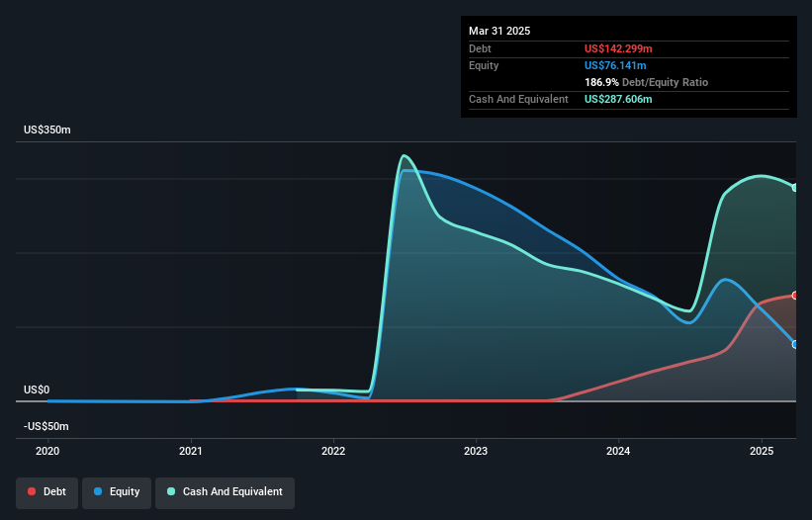This screenshot has width=812, height=520.
Task: Toggle the Cash And Equivalent legend button
Action: [x=225, y=492]
